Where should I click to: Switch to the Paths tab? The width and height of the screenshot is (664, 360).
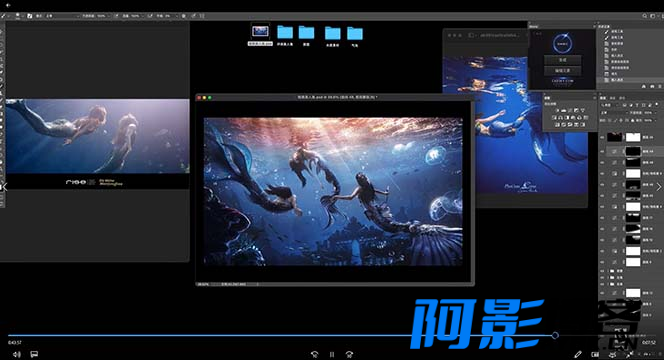coord(622,98)
